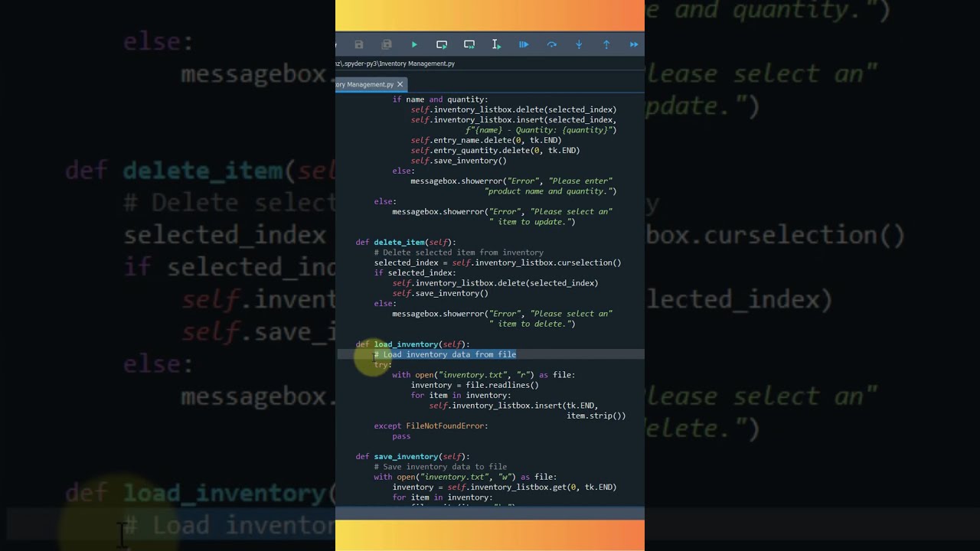Click the '"product name and quantity.")' string line
Screen dimensions: 980x551
550,191
